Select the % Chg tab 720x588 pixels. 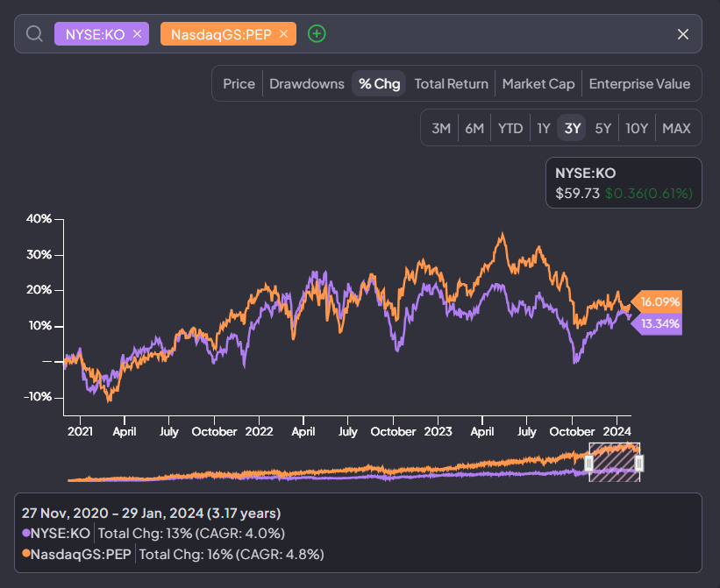click(379, 83)
